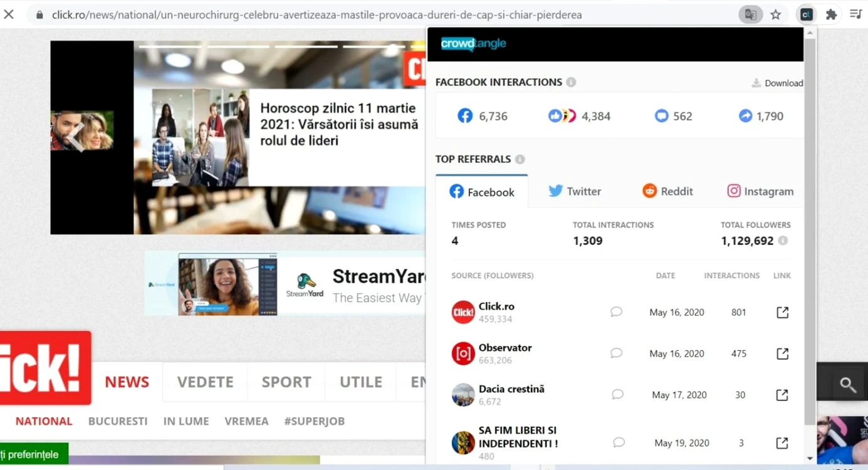Click the padlock site info icon

tap(40, 14)
